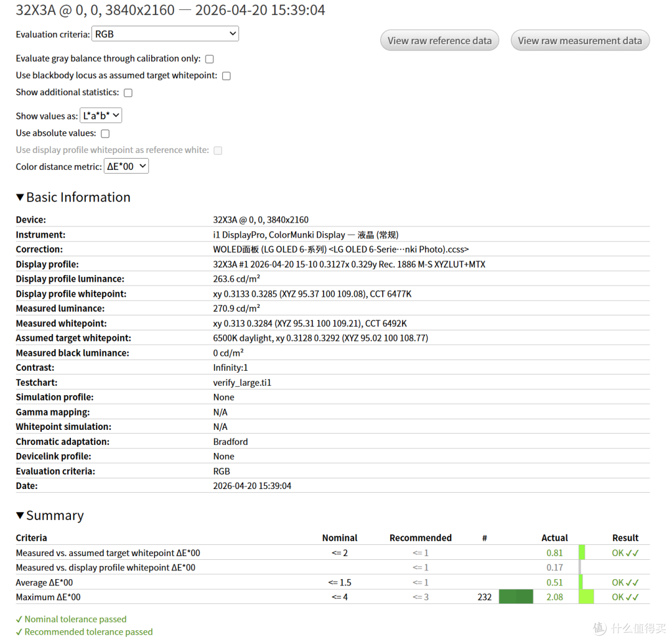Screen dimensions: 672x642
Task: Click the OK result for Maximum ΔE*00 row
Action: [x=625, y=597]
